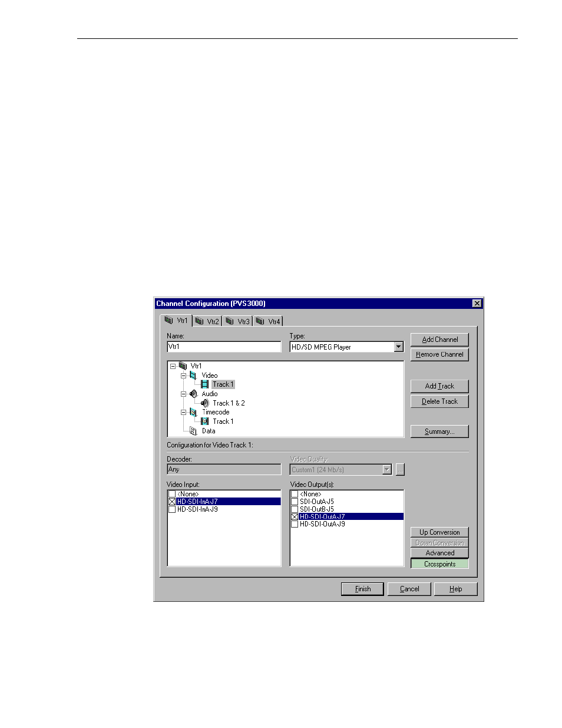Enable the SDI-OutB-J5 output checkbox

(295, 509)
